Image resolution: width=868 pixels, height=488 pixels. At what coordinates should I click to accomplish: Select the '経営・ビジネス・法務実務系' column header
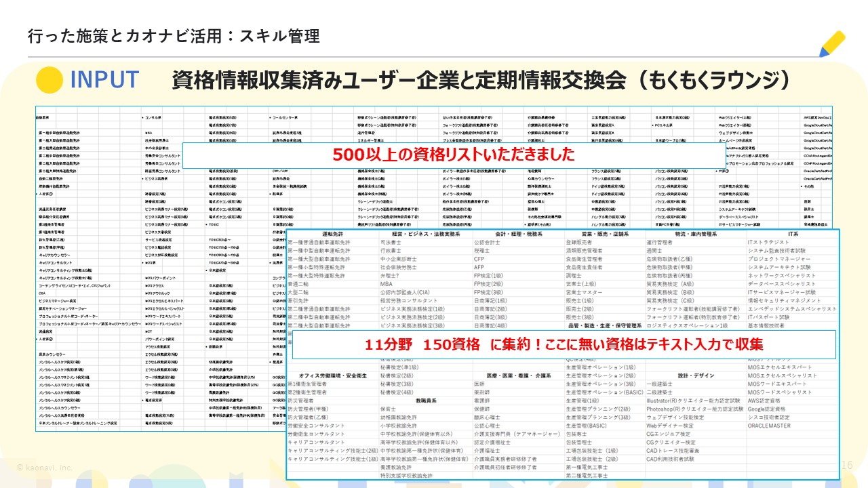424,234
